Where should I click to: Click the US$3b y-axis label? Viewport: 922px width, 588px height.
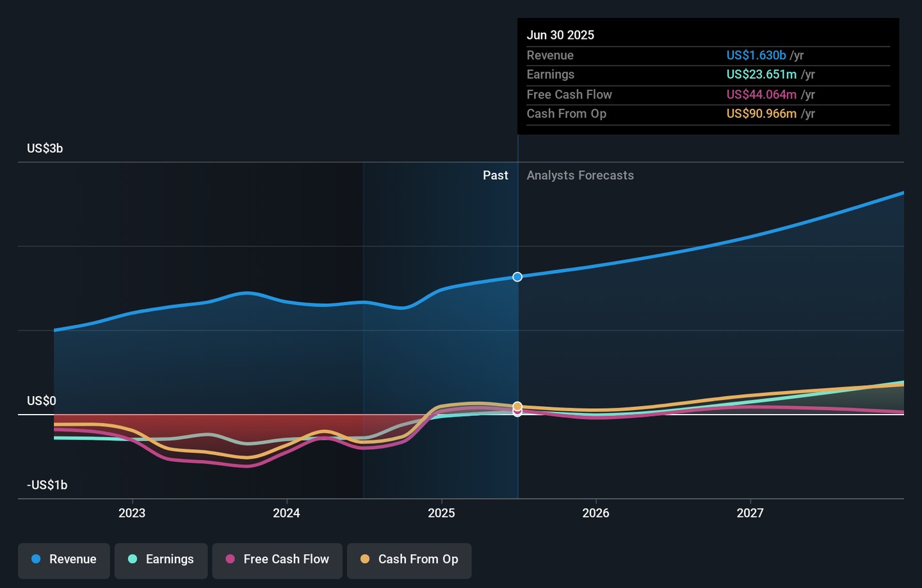[x=45, y=148]
